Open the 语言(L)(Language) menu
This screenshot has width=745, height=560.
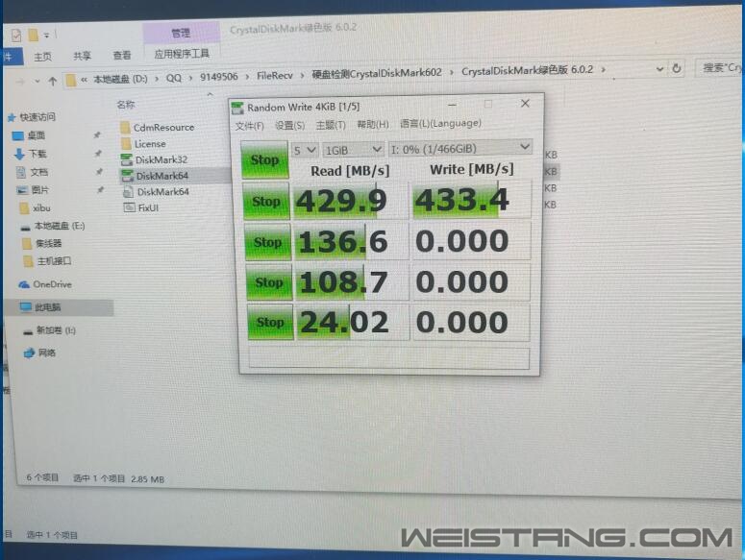440,123
